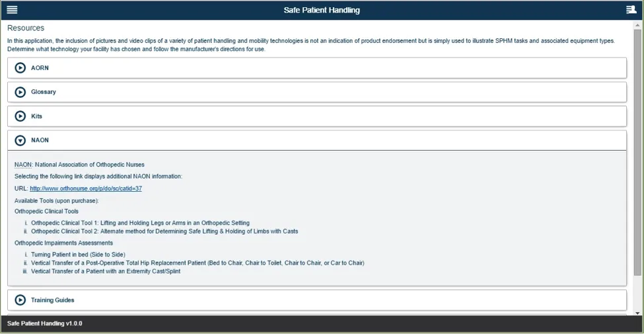Click Safe Patient Handling v1.0.0 footer
Screen dimensions: 644x334
coord(44,323)
